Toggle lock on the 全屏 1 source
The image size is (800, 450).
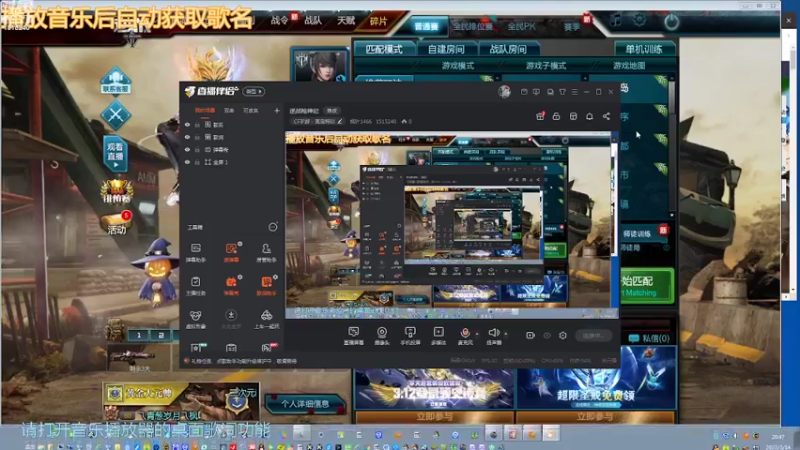pyautogui.click(x=197, y=162)
